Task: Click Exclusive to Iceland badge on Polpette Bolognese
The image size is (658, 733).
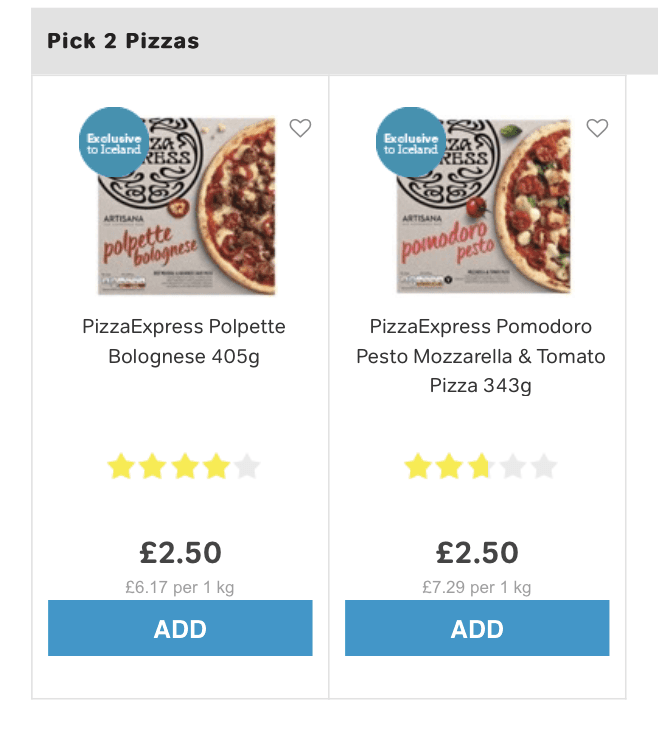Action: coord(114,142)
